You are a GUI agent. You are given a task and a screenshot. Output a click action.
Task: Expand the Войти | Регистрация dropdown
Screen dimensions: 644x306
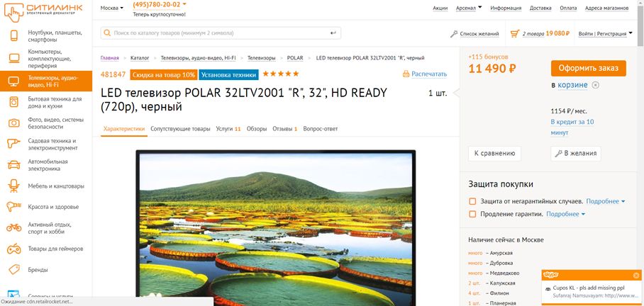tap(606, 33)
